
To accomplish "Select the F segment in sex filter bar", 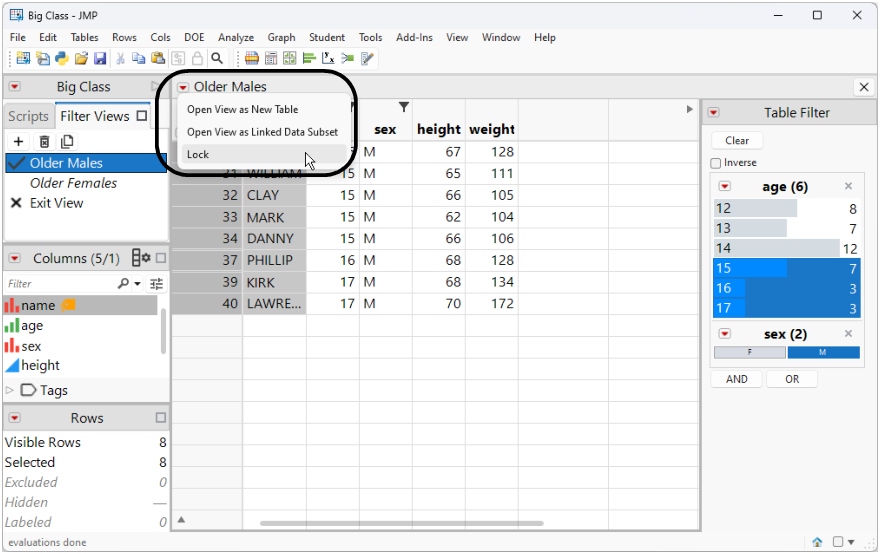I will pyautogui.click(x=750, y=353).
